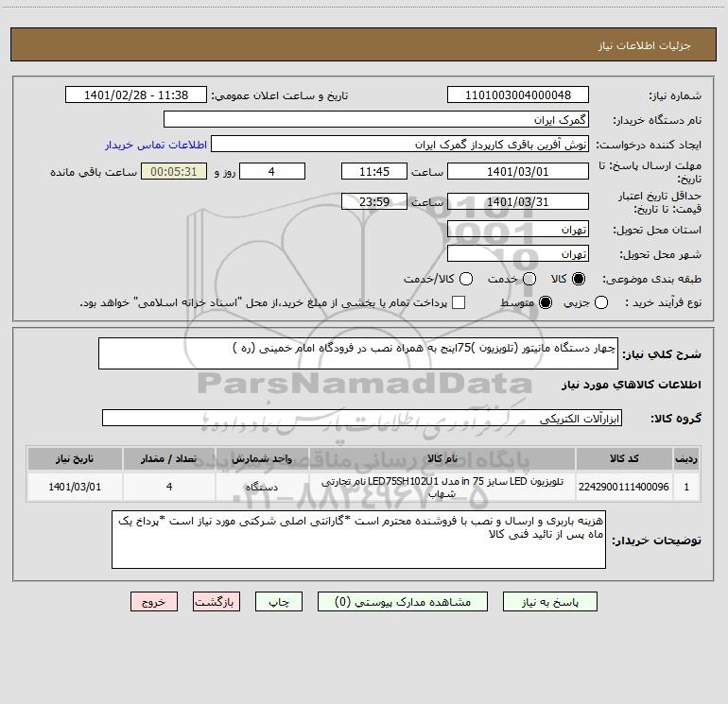The width and height of the screenshot is (728, 704).
Task: Click the buyer notes text area
Action: (x=358, y=540)
